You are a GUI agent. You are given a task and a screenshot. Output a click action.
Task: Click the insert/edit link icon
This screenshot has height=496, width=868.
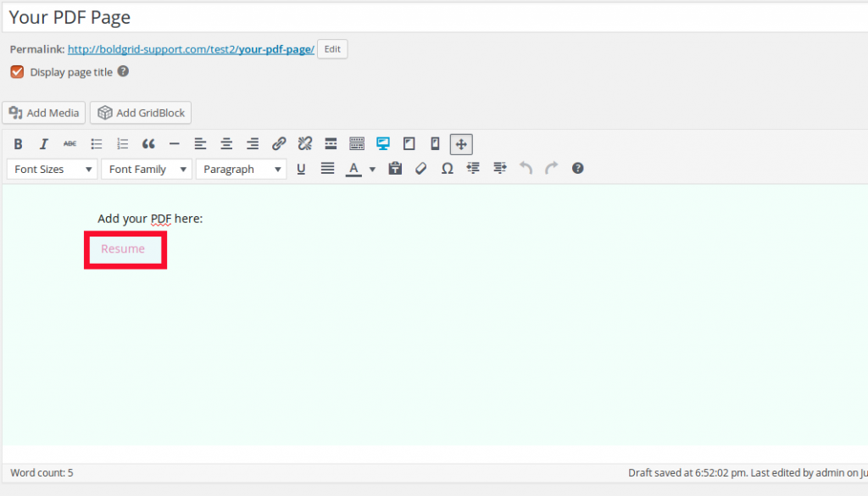coord(279,144)
